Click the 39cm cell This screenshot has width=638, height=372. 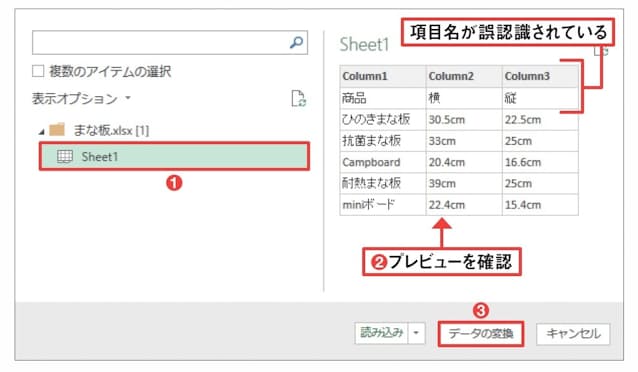[x=464, y=183]
